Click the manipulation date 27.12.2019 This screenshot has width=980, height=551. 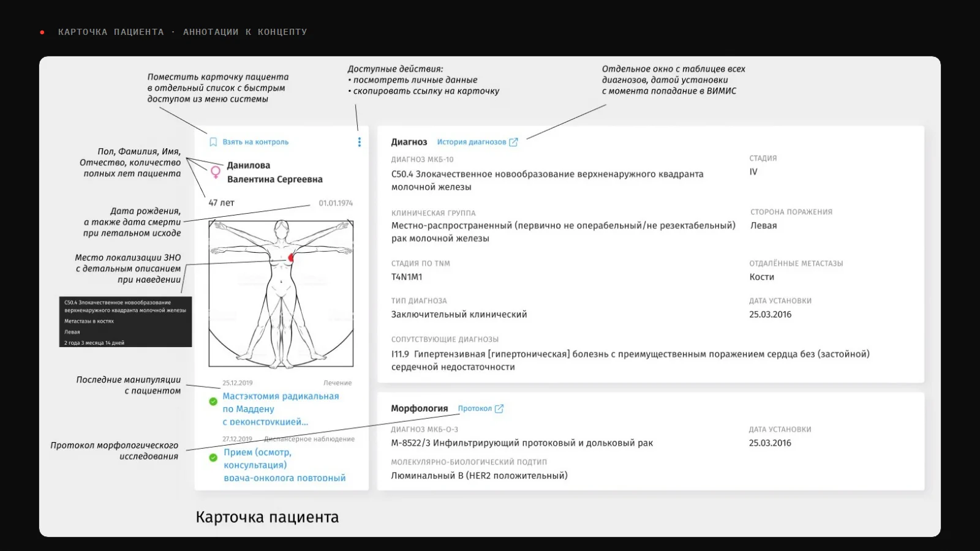tap(238, 439)
